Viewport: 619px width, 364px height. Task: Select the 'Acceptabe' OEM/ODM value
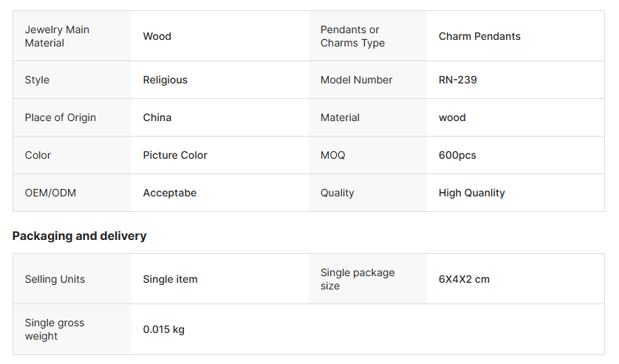[x=170, y=193]
